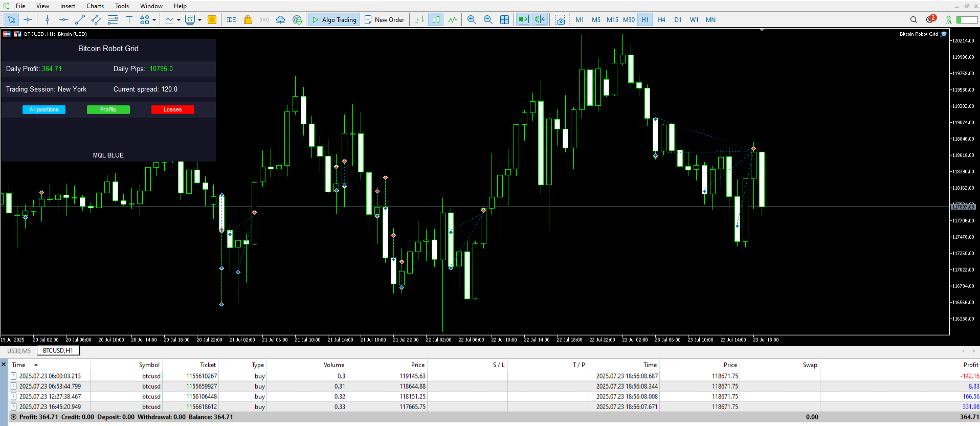Select the D1 timeframe

(x=678, y=20)
